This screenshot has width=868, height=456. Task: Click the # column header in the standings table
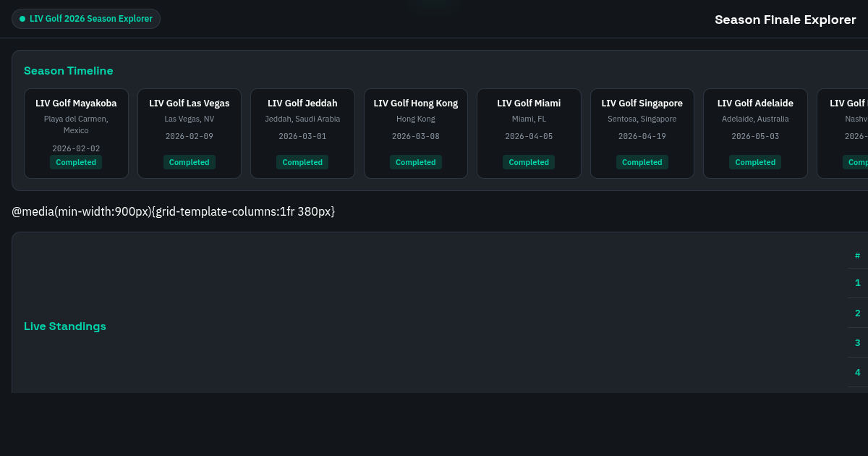(x=858, y=256)
